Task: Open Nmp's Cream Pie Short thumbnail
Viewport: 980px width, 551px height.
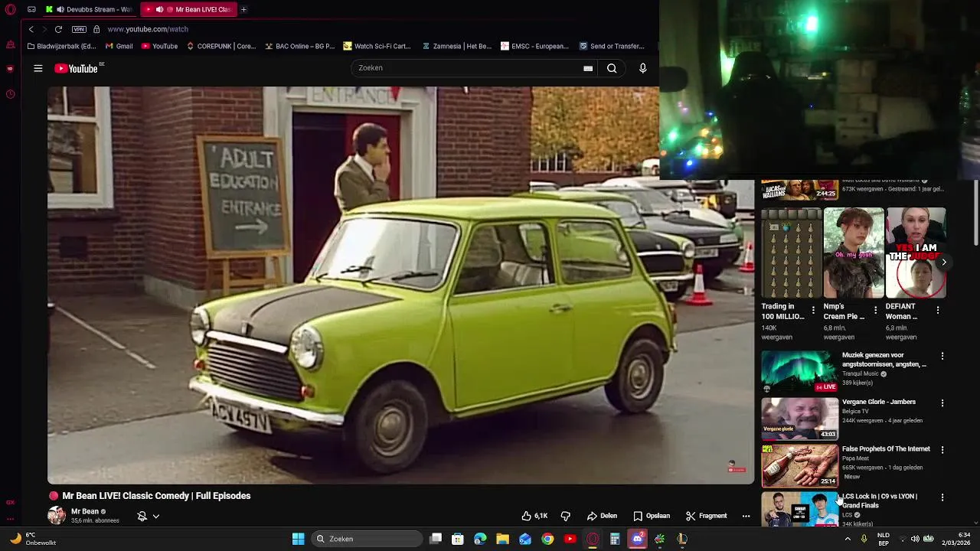Action: (854, 253)
